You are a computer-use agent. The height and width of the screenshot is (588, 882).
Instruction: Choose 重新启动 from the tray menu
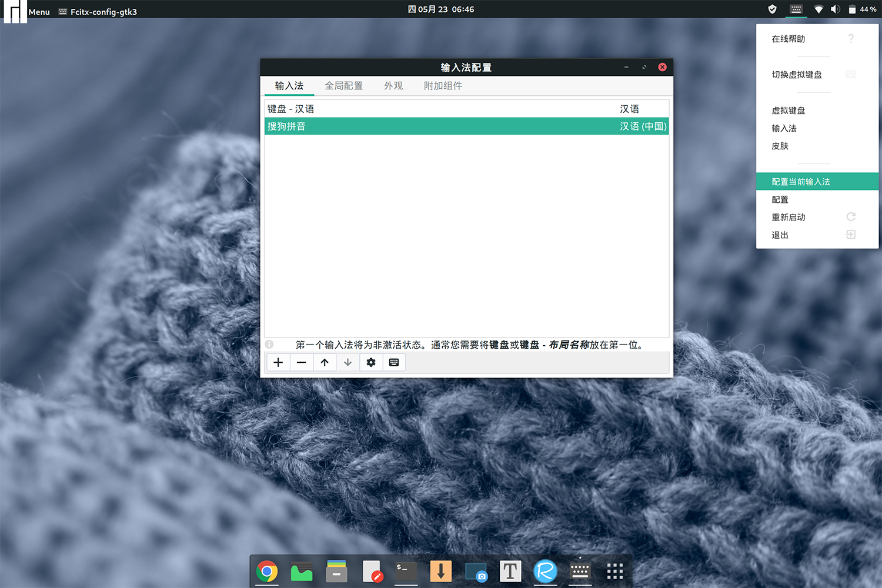click(789, 217)
